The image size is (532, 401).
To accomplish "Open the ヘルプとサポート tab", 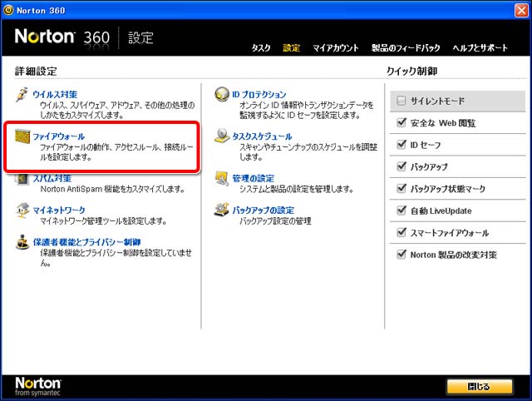I will [x=480, y=48].
